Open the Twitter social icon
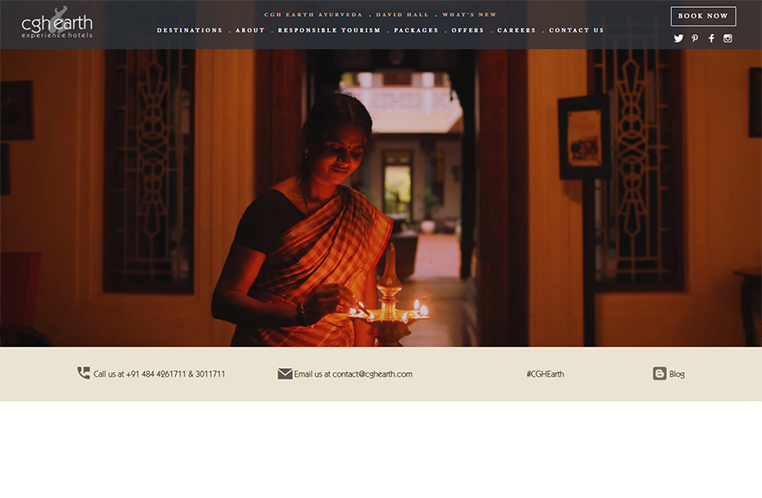 (x=678, y=38)
